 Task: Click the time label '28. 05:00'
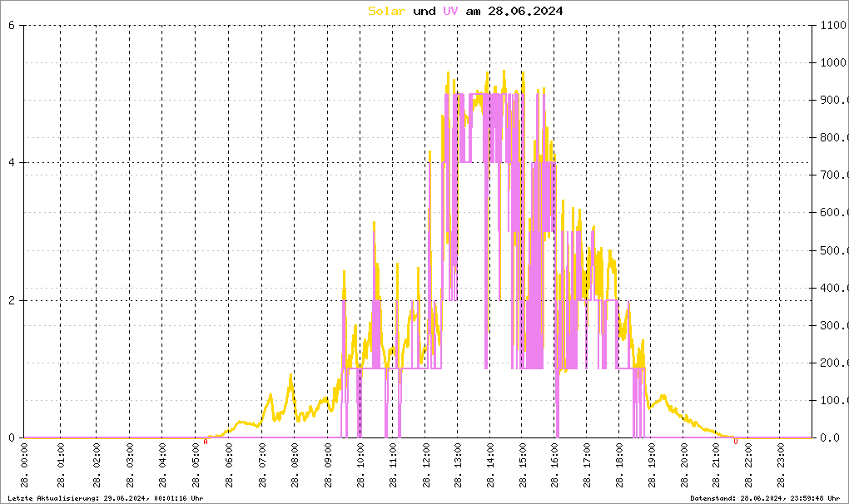point(196,466)
